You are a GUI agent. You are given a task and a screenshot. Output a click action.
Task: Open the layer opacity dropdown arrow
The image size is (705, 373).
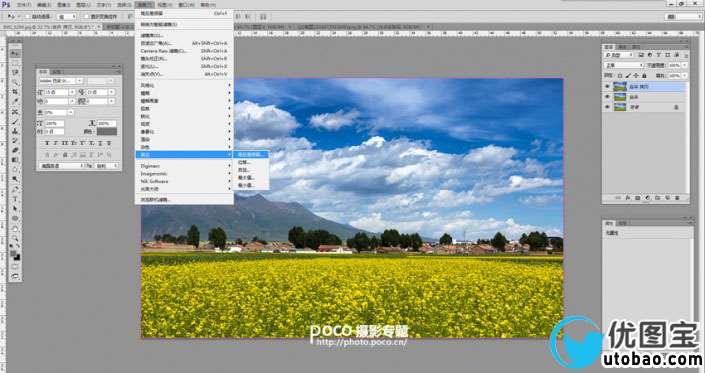click(x=685, y=66)
